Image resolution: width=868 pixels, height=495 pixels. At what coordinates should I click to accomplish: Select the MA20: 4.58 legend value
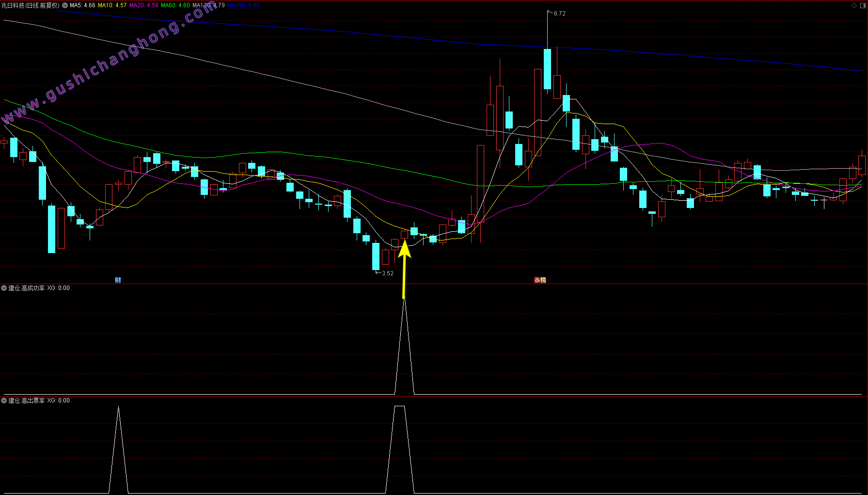(x=144, y=5)
